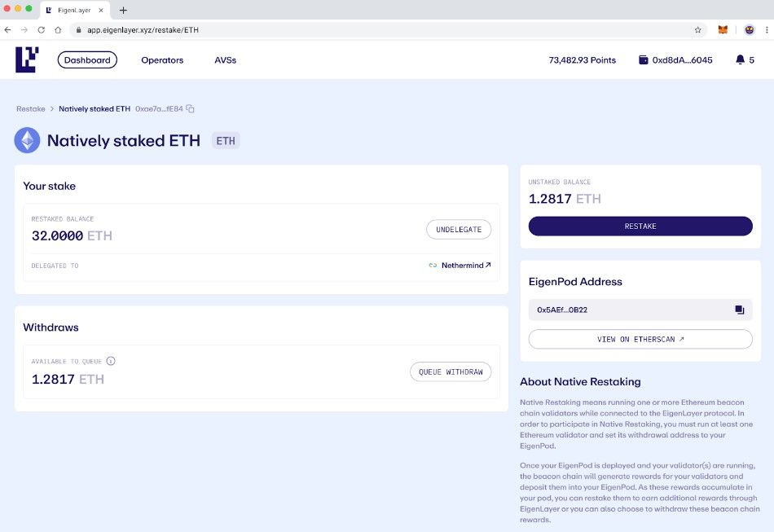The image size is (774, 532).
Task: Open a new browser tab
Action: 123,10
